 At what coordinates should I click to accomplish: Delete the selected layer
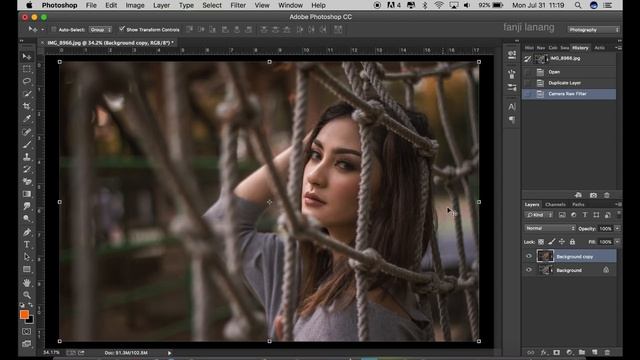tap(607, 352)
